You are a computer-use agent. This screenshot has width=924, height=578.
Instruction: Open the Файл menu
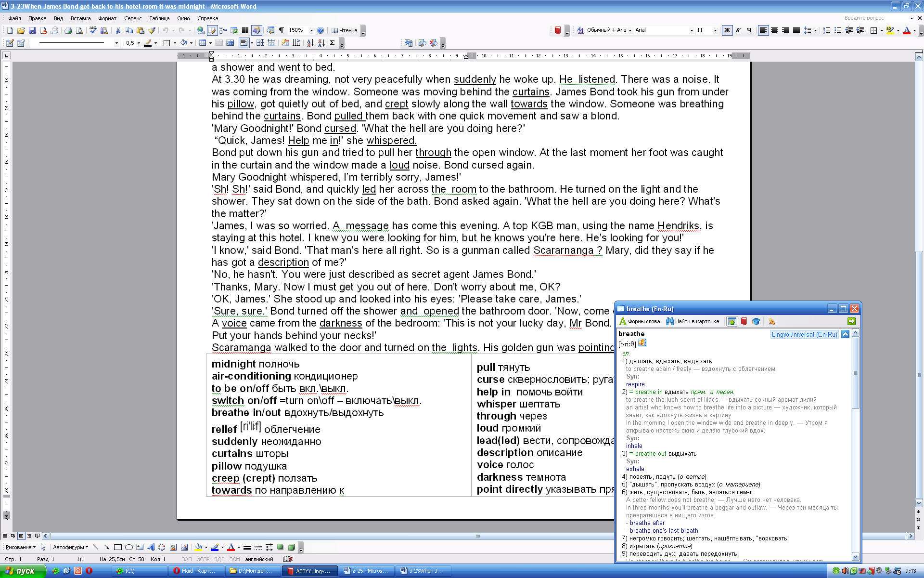click(14, 18)
